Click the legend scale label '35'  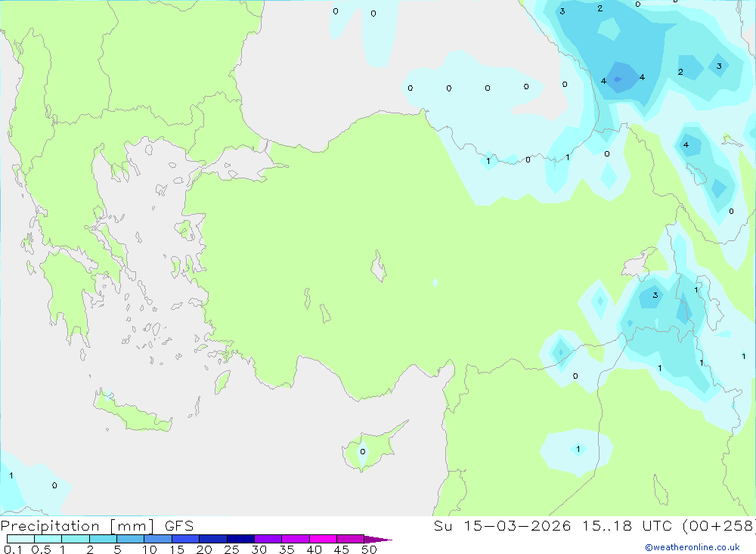(287, 549)
